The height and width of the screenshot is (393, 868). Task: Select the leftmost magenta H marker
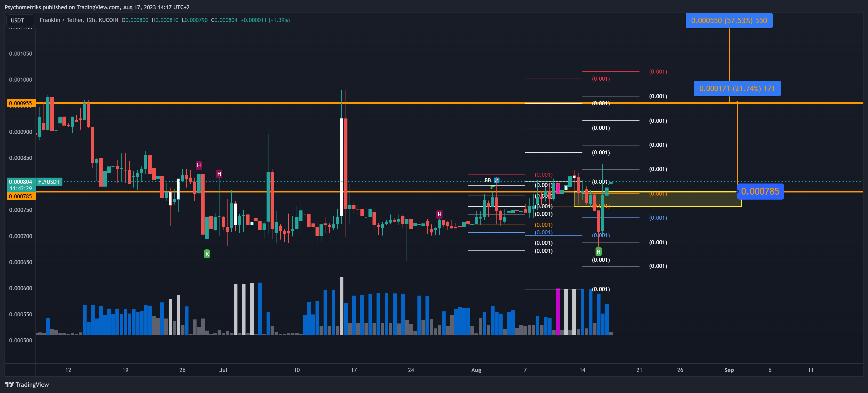[199, 165]
